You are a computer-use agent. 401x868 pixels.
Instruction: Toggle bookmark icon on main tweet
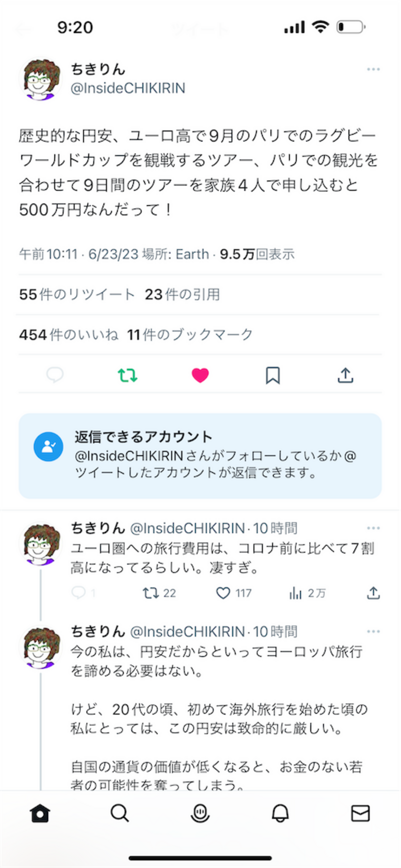[273, 375]
